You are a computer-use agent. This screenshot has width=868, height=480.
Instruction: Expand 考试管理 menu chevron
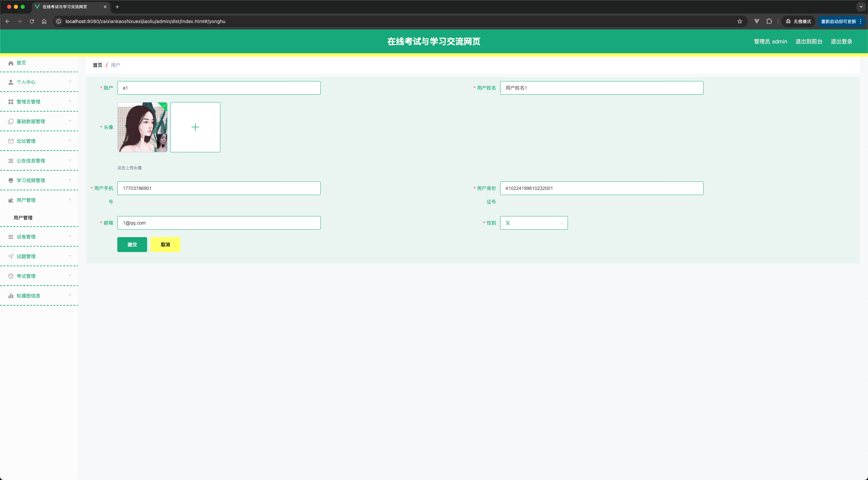pyautogui.click(x=70, y=275)
